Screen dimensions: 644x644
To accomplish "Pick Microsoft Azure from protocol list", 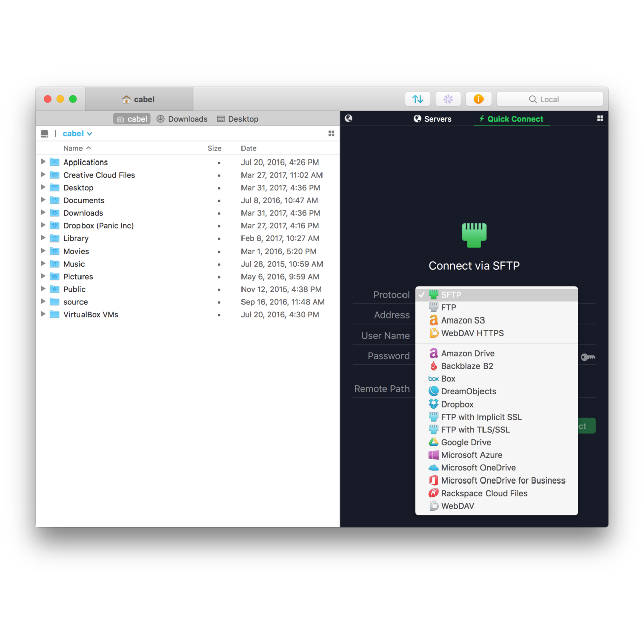I will (471, 455).
